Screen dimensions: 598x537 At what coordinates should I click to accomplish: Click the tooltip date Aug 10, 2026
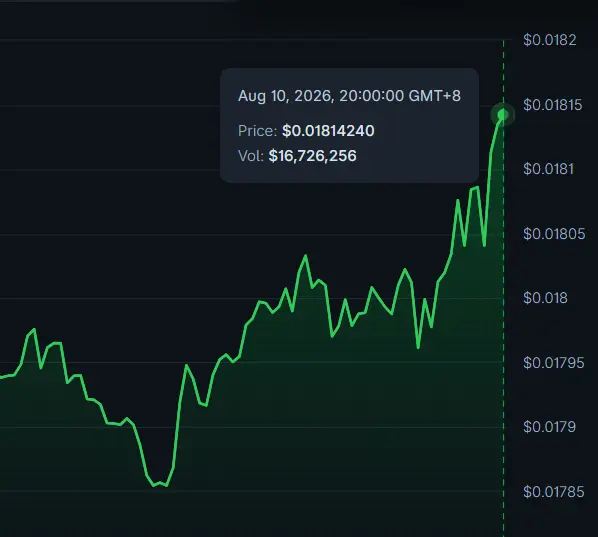286,96
